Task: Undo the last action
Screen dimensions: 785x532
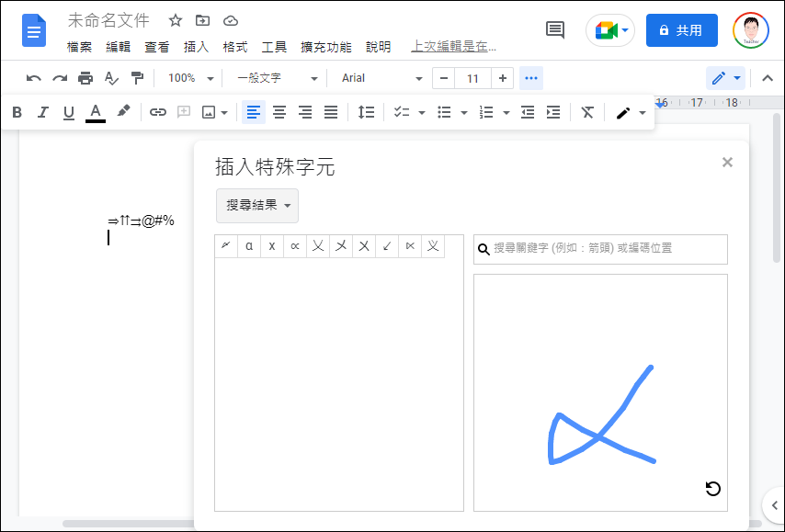Action: (x=33, y=78)
